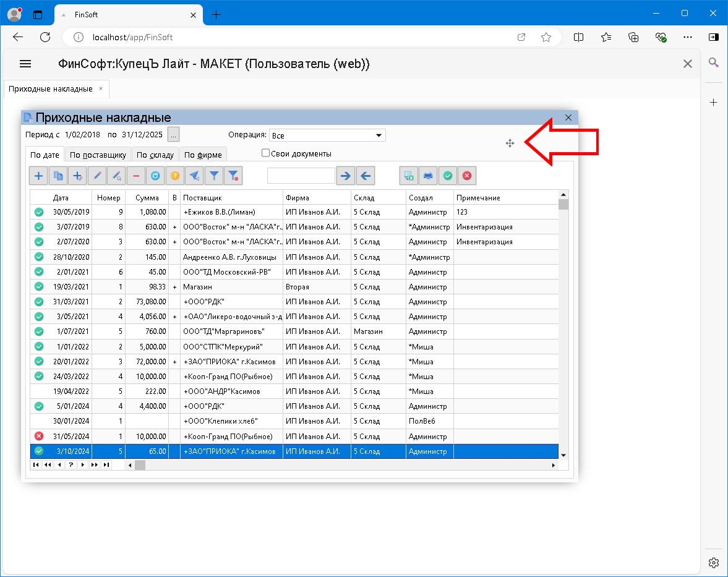This screenshot has height=577, width=728.
Task: Click the copy document toolbar icon
Action: pos(58,176)
